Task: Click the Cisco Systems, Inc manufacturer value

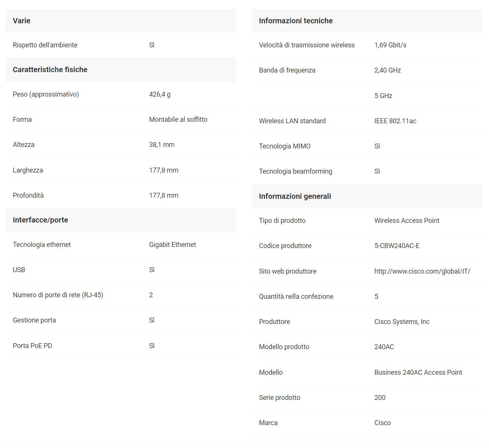Action: coord(402,322)
